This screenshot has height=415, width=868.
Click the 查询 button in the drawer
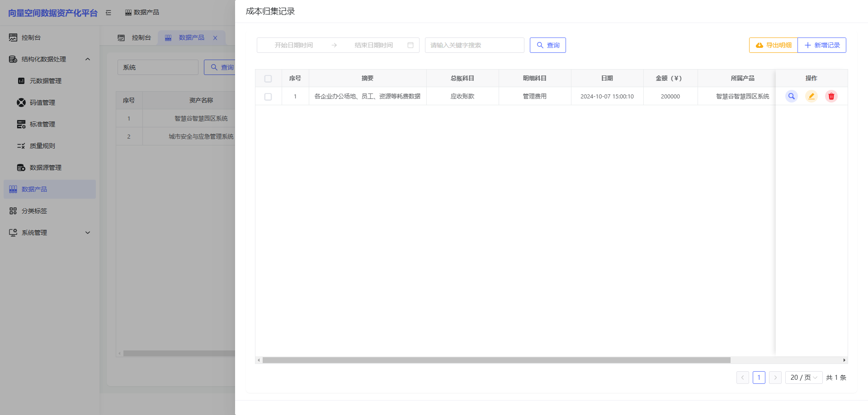(x=547, y=45)
